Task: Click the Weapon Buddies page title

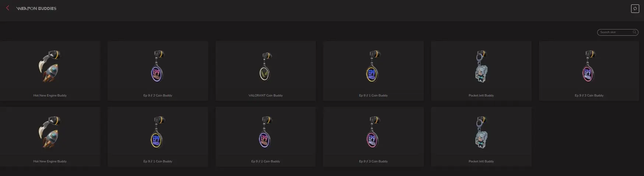Action: pos(36,8)
